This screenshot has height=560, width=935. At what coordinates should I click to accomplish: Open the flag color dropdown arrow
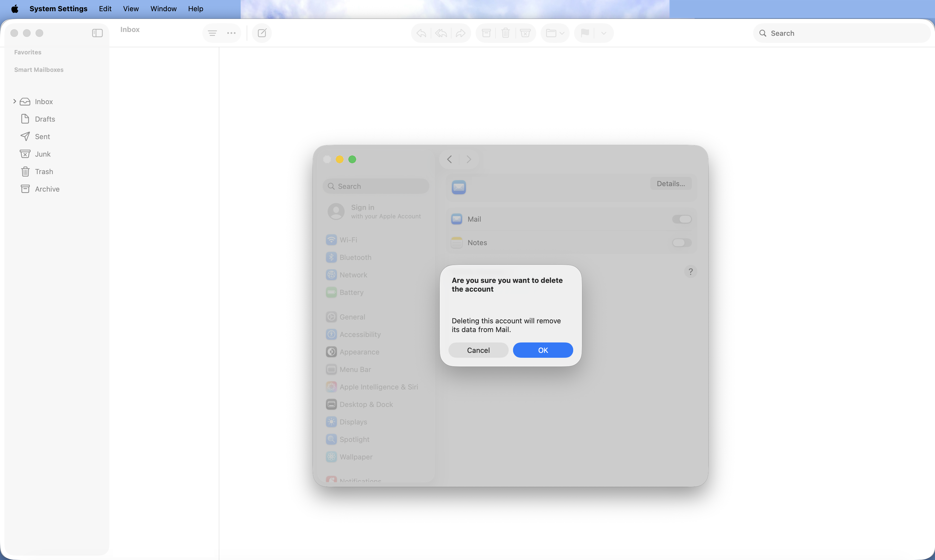604,33
